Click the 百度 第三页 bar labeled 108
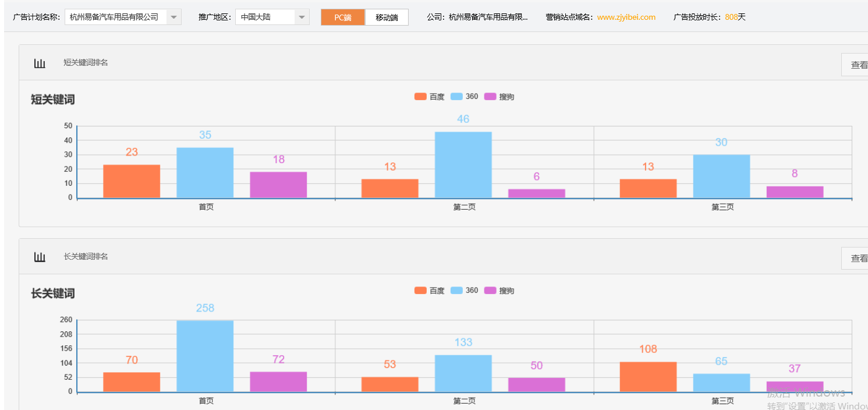 click(648, 377)
